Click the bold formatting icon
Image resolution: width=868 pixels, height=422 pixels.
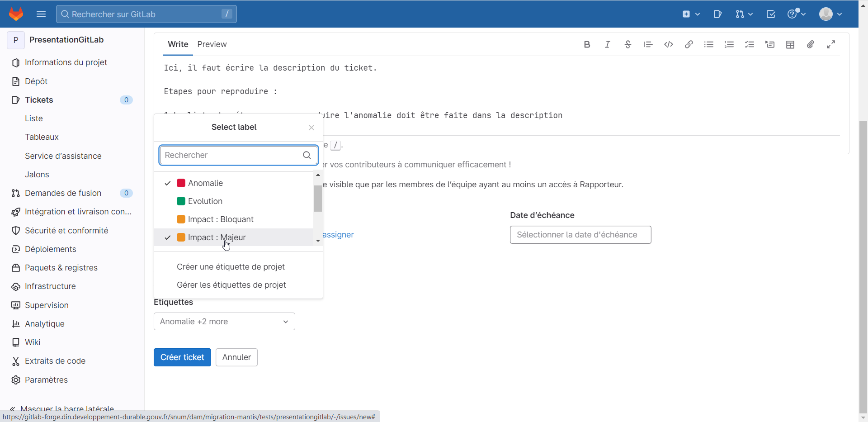click(587, 44)
